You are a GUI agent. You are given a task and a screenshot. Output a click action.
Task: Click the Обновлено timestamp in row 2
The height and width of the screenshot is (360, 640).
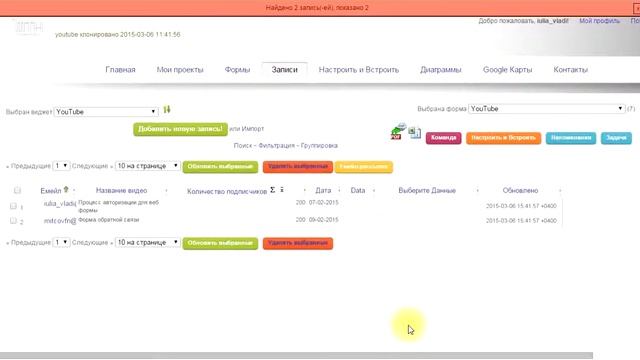pos(521,220)
